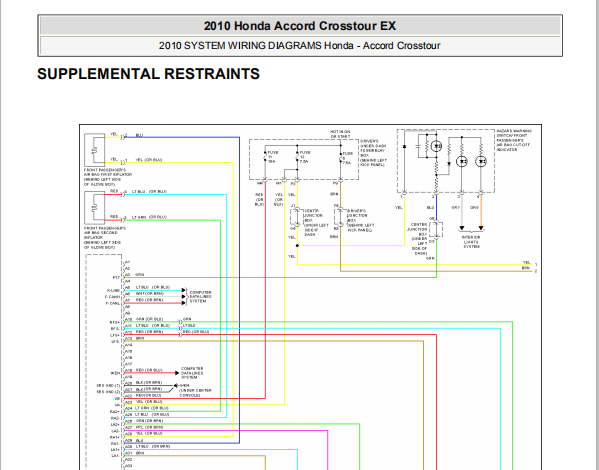Click the 'ORG' wire label
Viewport: 599px width, 470px height.
click(474, 207)
